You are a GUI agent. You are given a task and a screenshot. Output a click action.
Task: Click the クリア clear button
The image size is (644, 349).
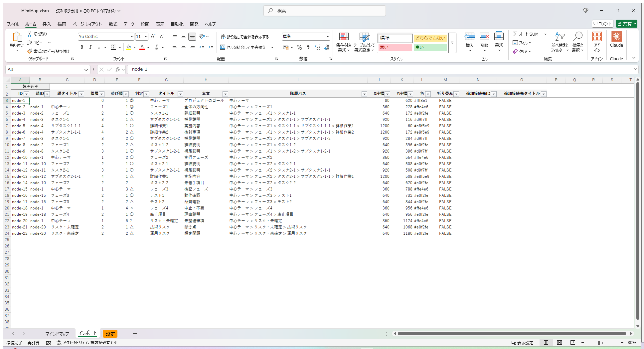click(x=522, y=51)
